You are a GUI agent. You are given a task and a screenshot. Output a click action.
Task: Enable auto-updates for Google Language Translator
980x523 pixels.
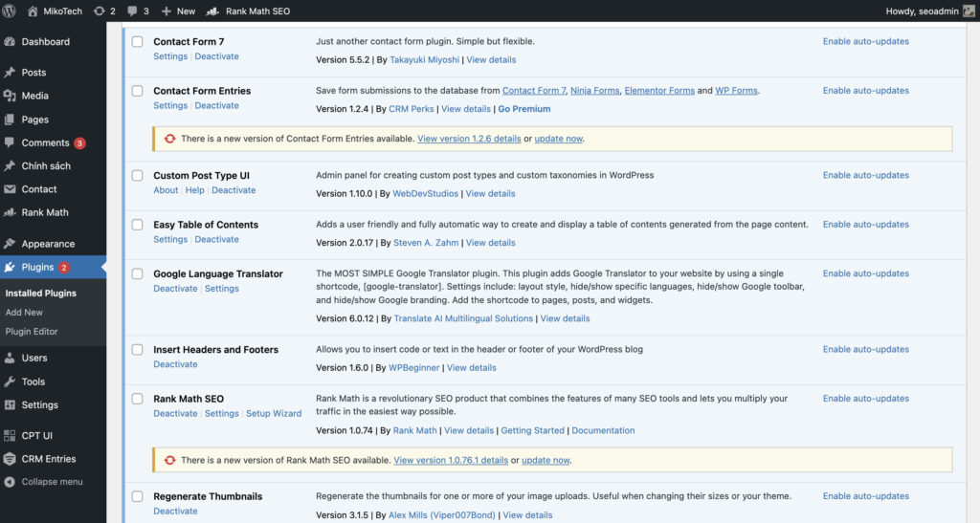(865, 273)
